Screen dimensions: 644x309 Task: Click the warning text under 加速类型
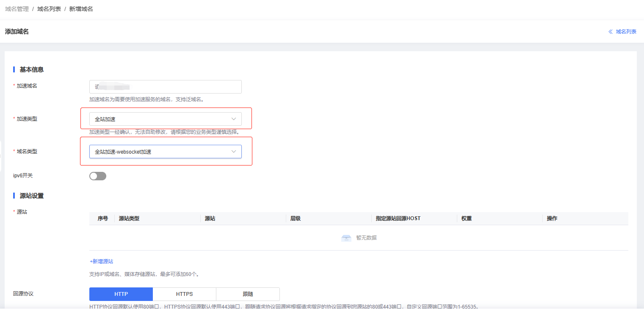[165, 132]
